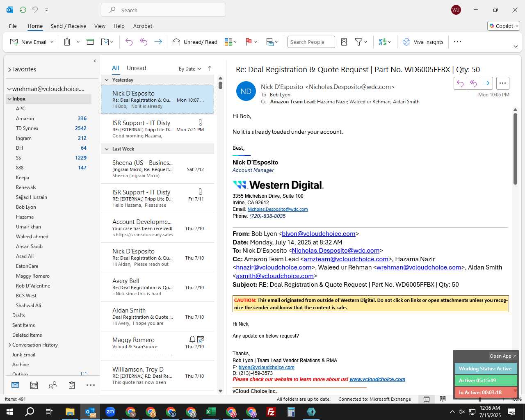Open the View tab
This screenshot has width=525, height=420.
(x=100, y=26)
